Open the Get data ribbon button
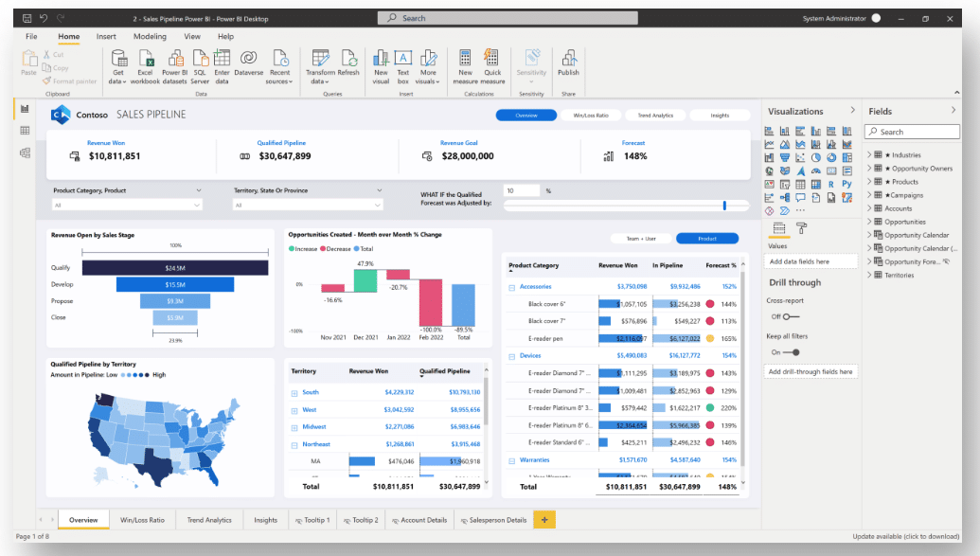This screenshot has height=556, width=980. [118, 67]
